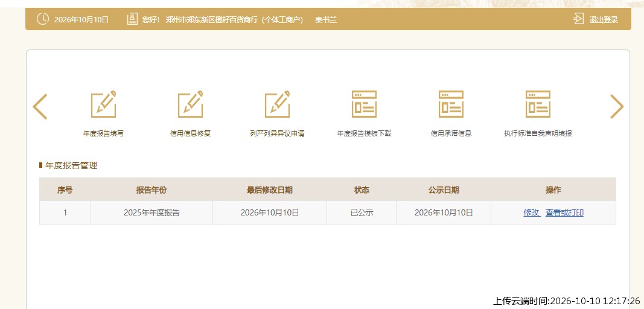Click the logout door icon
The image size is (644, 309).
[578, 19]
